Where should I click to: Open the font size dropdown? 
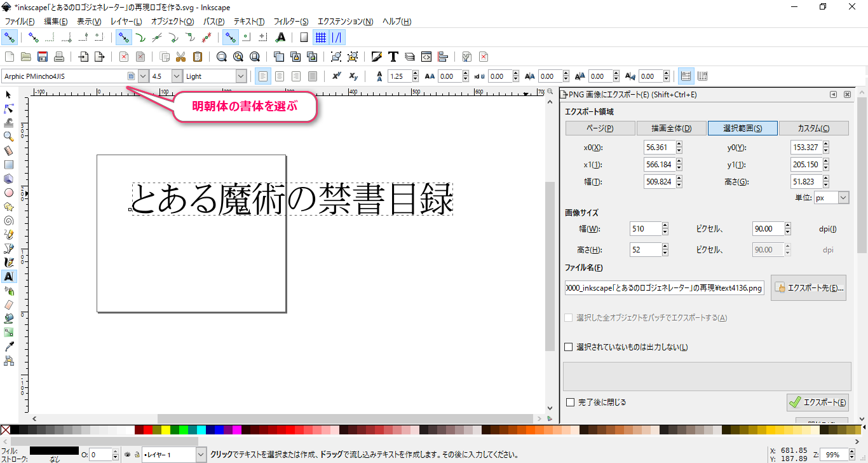coord(177,76)
